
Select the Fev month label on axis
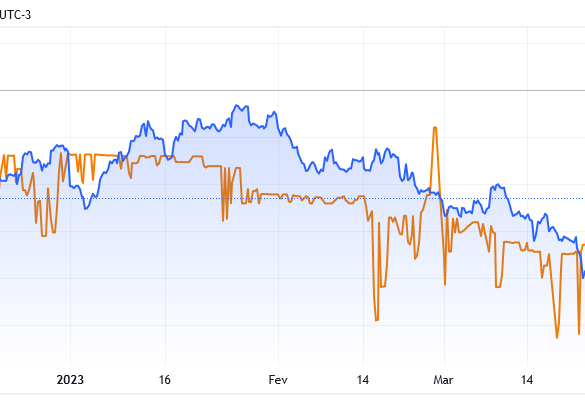[278, 380]
